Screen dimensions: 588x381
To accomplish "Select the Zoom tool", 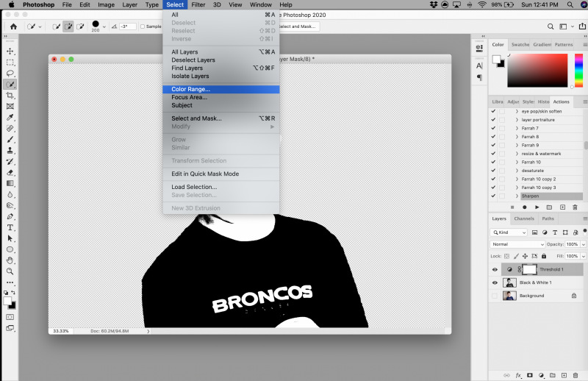I will [x=10, y=271].
